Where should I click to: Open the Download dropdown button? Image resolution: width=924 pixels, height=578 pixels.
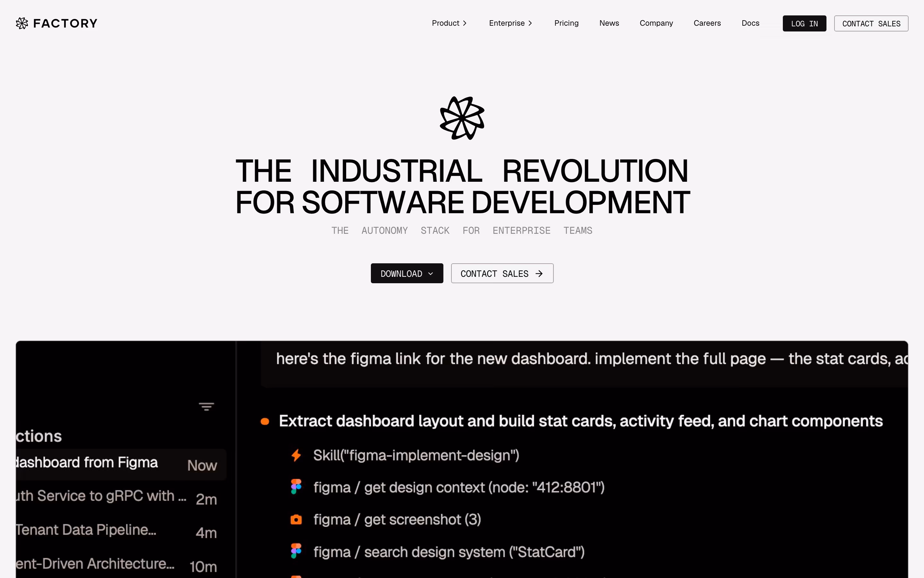[407, 273]
